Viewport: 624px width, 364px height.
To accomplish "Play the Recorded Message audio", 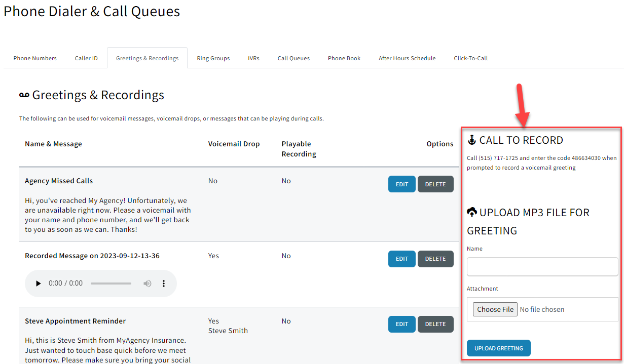I will point(38,284).
